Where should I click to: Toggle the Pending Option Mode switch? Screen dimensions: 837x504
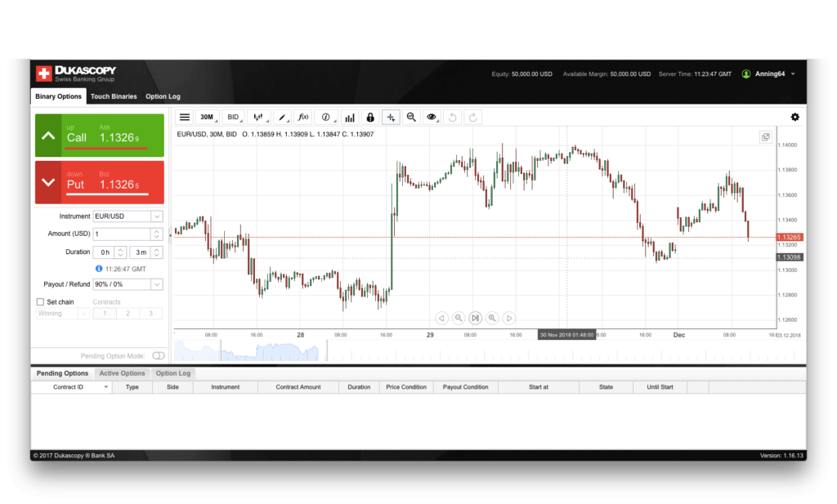click(x=158, y=355)
